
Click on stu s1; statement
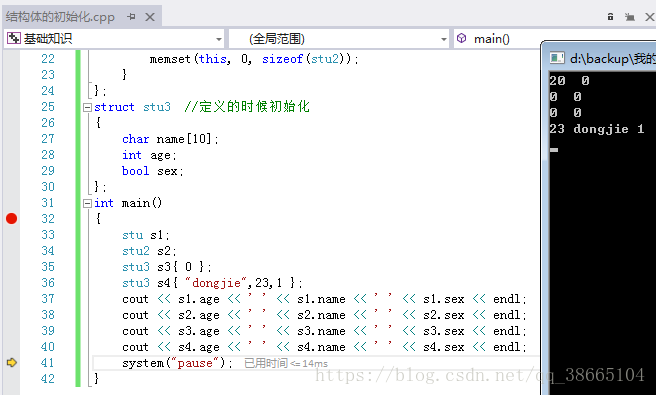146,235
